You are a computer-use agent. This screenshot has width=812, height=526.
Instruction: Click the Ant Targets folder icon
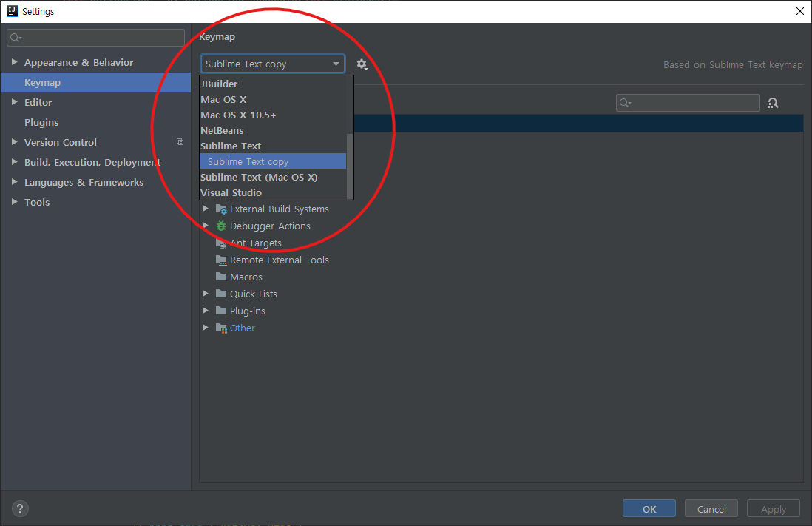coord(221,243)
